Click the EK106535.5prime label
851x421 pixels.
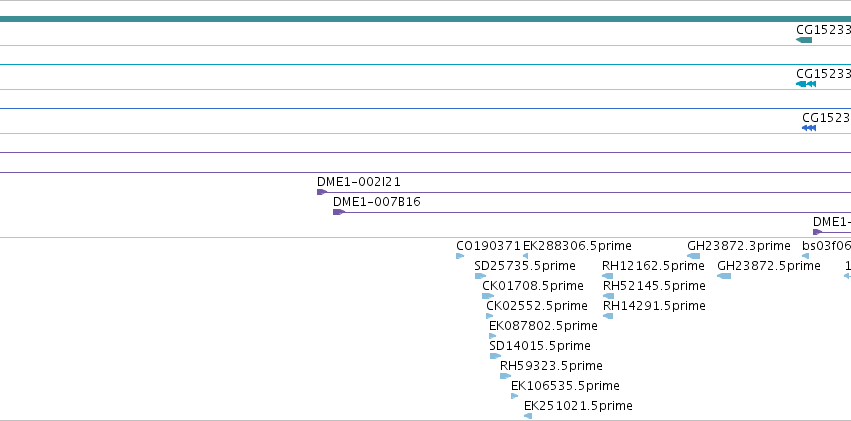[565, 386]
